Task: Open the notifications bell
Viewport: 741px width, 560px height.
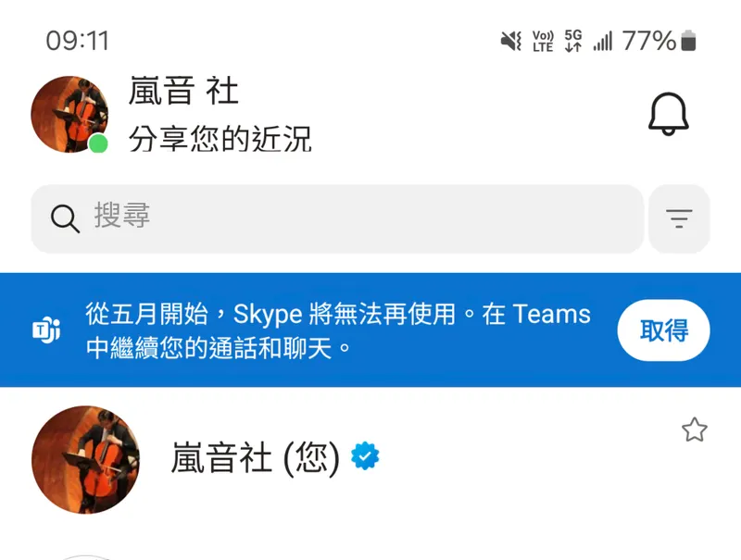Action: pyautogui.click(x=668, y=114)
